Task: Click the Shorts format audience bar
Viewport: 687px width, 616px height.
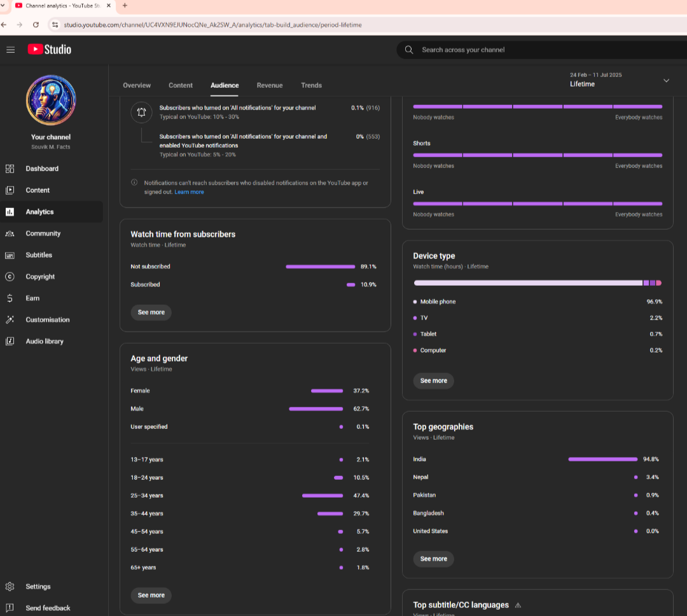Action: [x=538, y=155]
